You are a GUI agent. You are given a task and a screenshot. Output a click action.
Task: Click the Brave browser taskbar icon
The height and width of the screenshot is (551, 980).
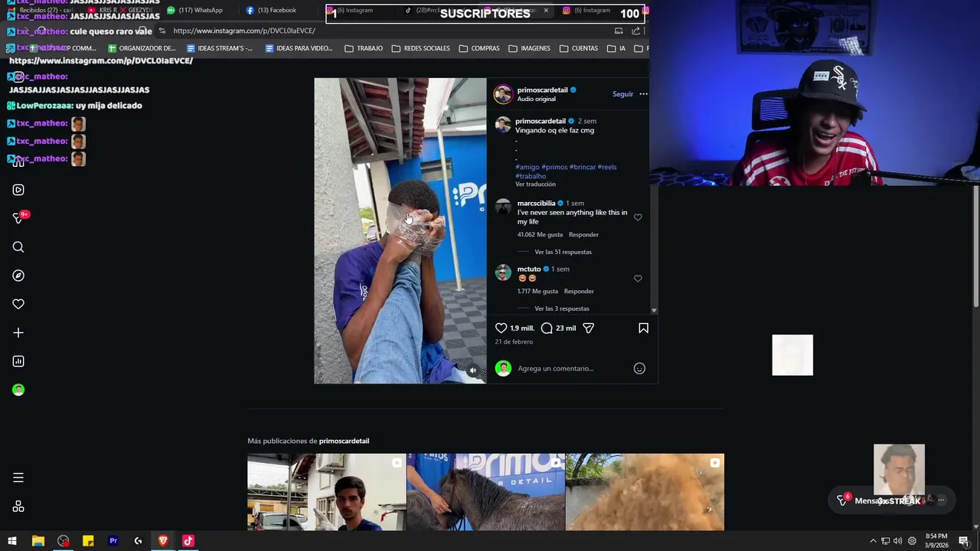163,541
